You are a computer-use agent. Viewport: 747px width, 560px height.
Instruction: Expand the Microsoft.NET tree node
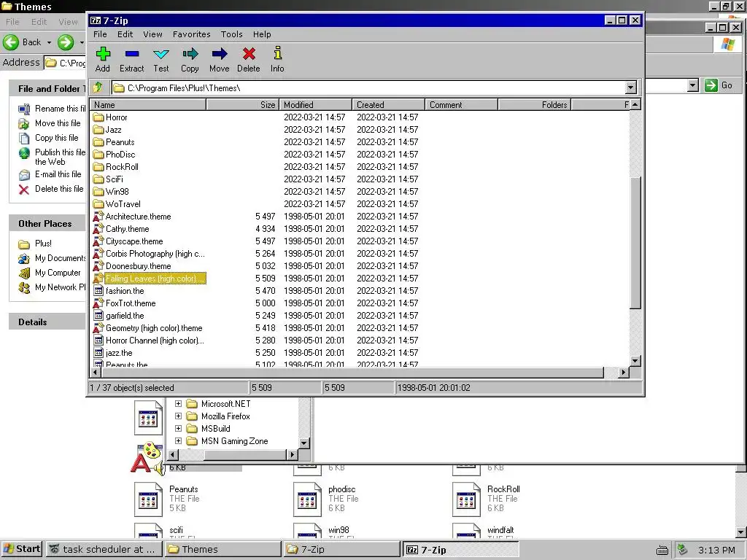tap(178, 403)
